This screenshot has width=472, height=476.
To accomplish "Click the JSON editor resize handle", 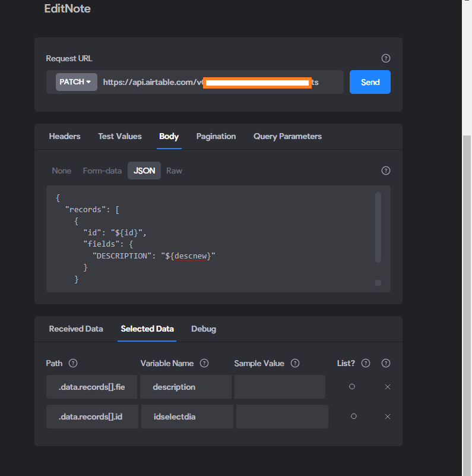I will 378,283.
